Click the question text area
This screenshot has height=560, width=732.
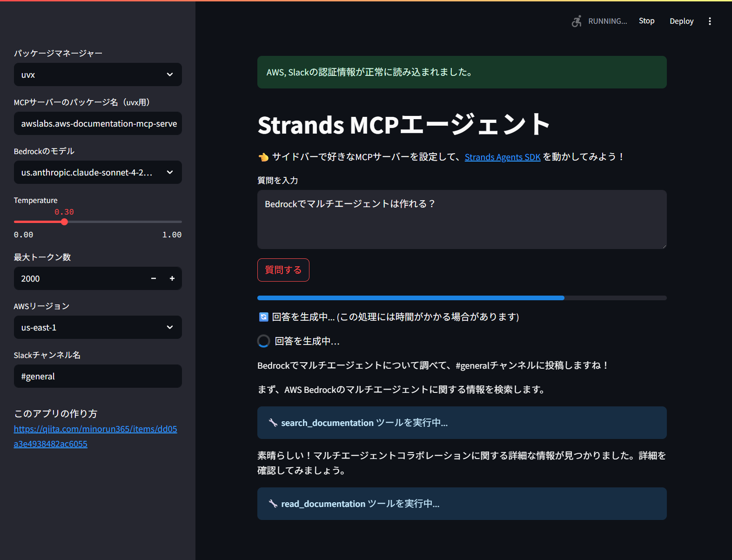462,219
